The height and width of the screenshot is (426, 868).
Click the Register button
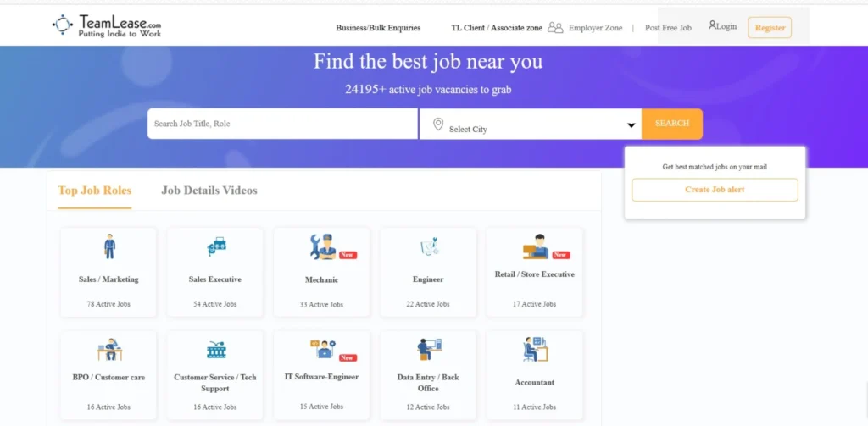[770, 28]
